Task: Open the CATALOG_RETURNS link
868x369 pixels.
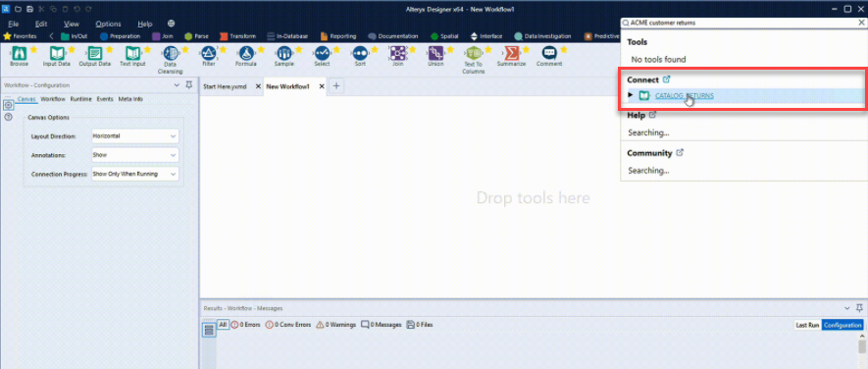Action: click(685, 96)
